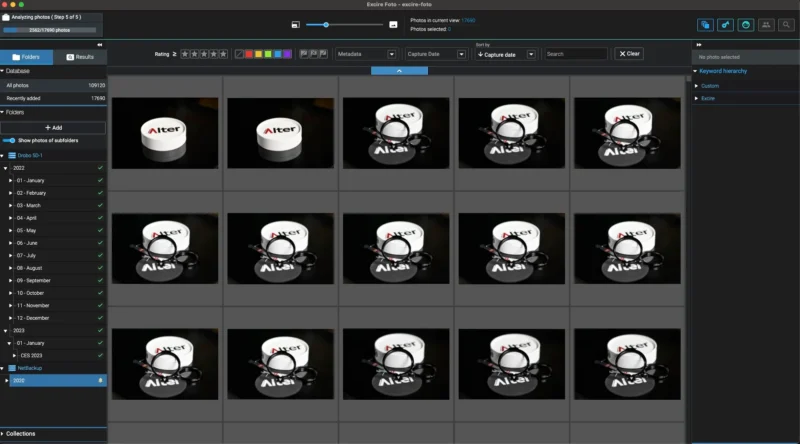Screen dimensions: 800x444
Task: Set rating filter to four stars
Action: [214, 54]
